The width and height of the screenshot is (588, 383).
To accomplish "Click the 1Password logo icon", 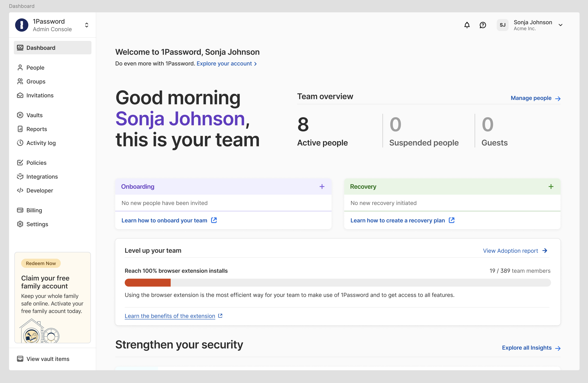I will pos(22,25).
